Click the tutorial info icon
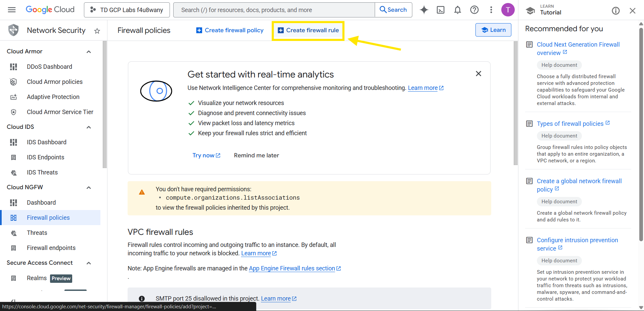This screenshot has height=311, width=644. (x=615, y=11)
